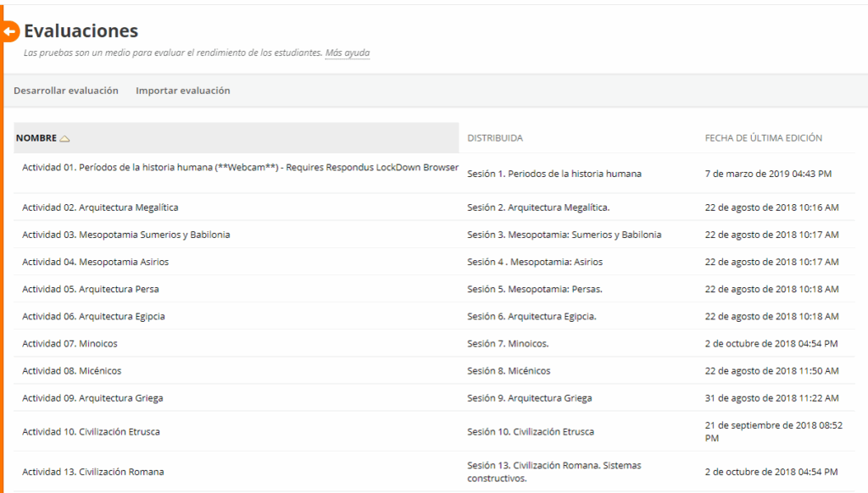This screenshot has width=868, height=493.
Task: Select Actividad 02. Arquitectura Megalítica
Action: [x=100, y=208]
